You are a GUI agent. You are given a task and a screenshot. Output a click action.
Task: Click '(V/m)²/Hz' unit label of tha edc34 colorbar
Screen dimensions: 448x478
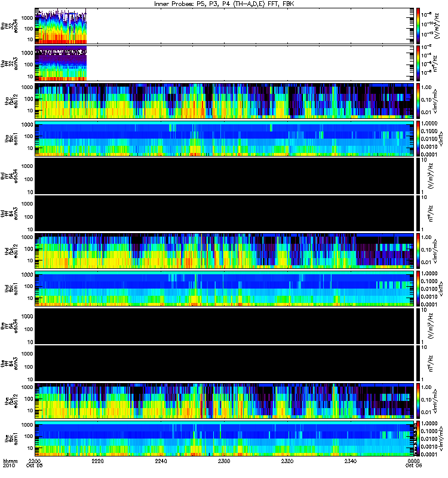pos(437,26)
